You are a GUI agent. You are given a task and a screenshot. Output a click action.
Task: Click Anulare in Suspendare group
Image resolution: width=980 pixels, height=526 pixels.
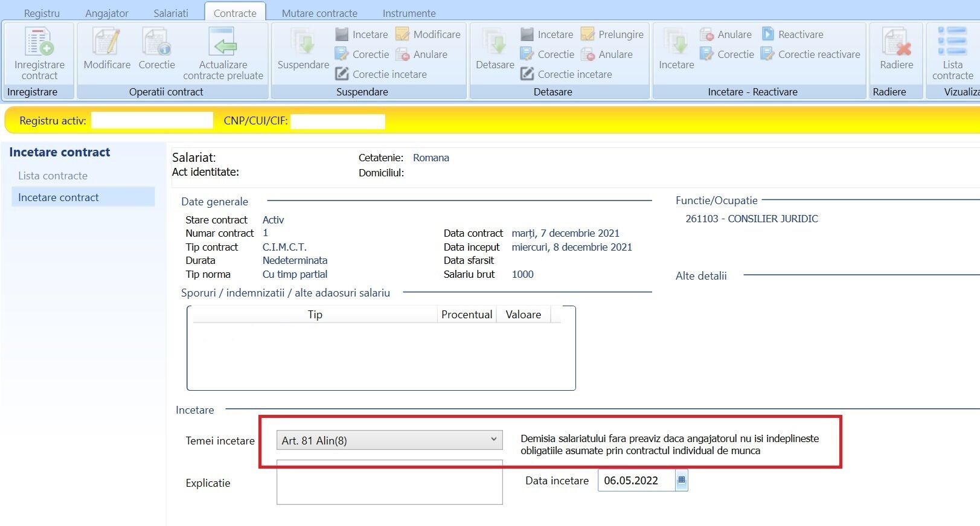tap(421, 54)
